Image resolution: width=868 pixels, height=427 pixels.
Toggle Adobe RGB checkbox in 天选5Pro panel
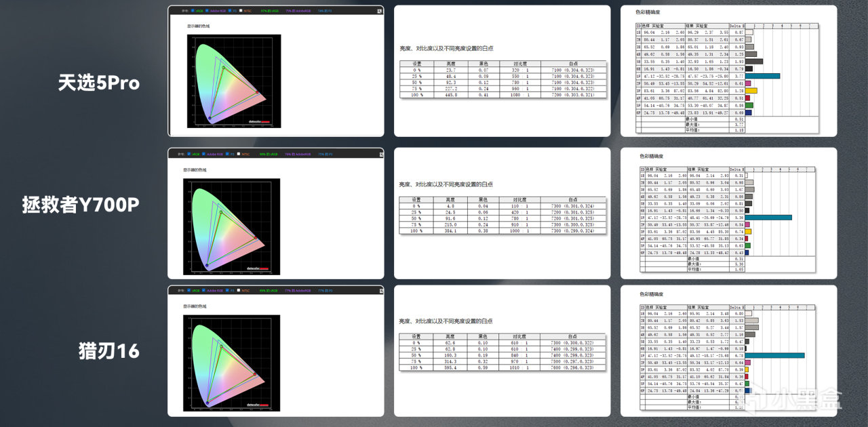(207, 10)
